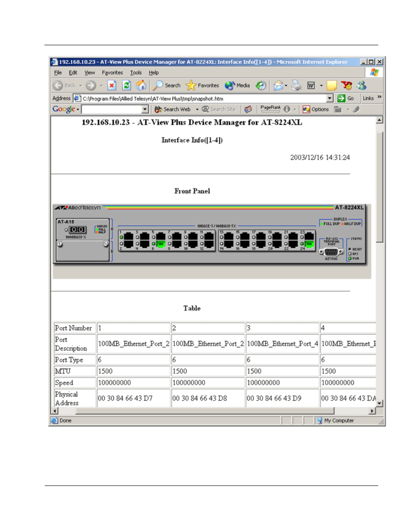Click into the Google search input field
The width and height of the screenshot is (411, 532).
tap(112, 109)
